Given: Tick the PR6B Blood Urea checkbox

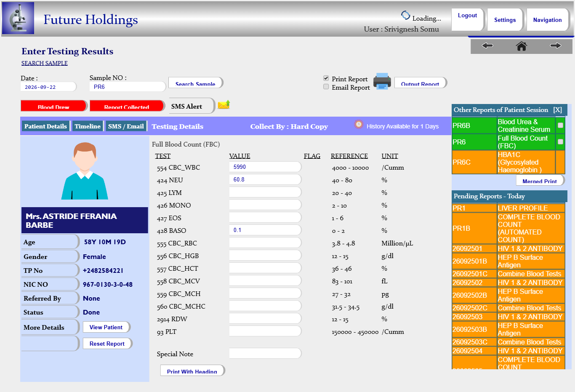Looking at the screenshot, I should click(560, 125).
